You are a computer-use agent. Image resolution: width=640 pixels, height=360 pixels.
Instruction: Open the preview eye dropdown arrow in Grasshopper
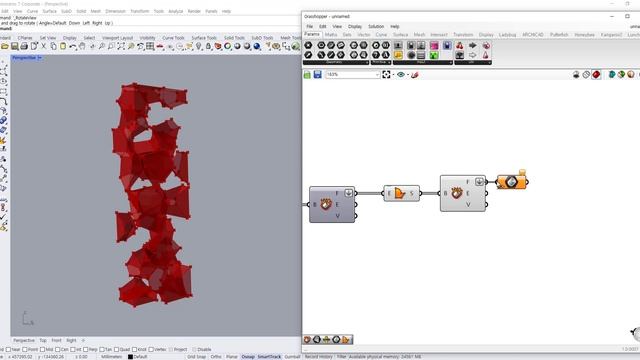pyautogui.click(x=408, y=75)
